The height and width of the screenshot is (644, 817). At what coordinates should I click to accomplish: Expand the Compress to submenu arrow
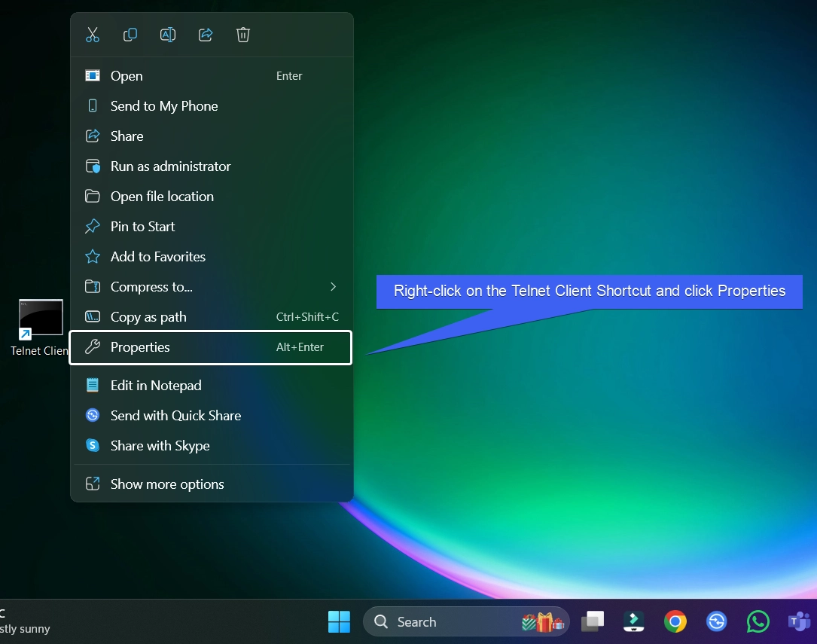pyautogui.click(x=333, y=287)
